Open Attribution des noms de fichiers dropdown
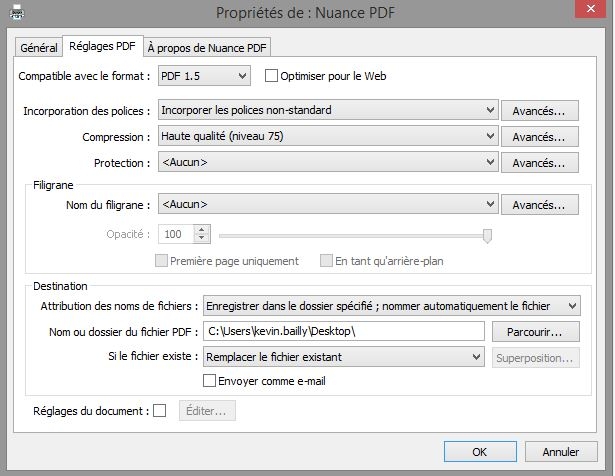The height and width of the screenshot is (476, 615). point(391,306)
